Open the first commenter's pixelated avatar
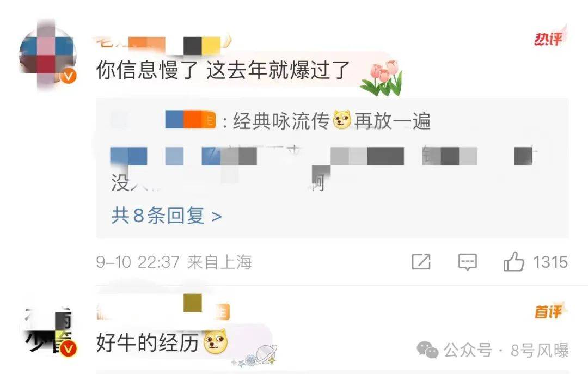Image resolution: width=588 pixels, height=374 pixels. (x=47, y=56)
